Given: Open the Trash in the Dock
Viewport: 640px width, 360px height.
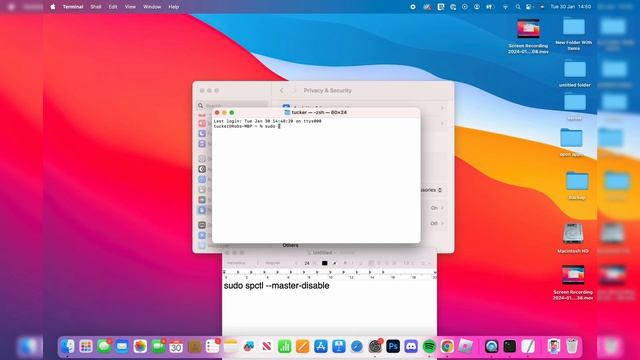Looking at the screenshot, I should 572,347.
